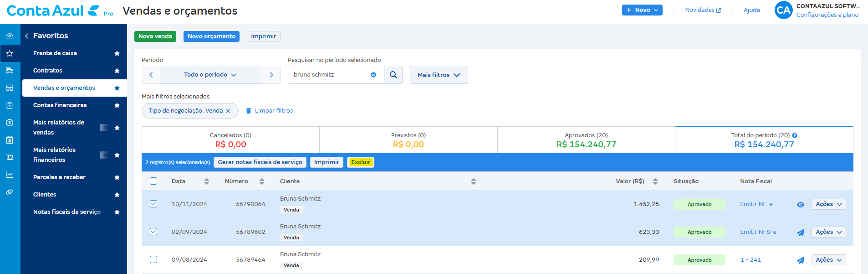Click the yellow Excluir button
This screenshot has height=274, width=868.
coord(360,162)
